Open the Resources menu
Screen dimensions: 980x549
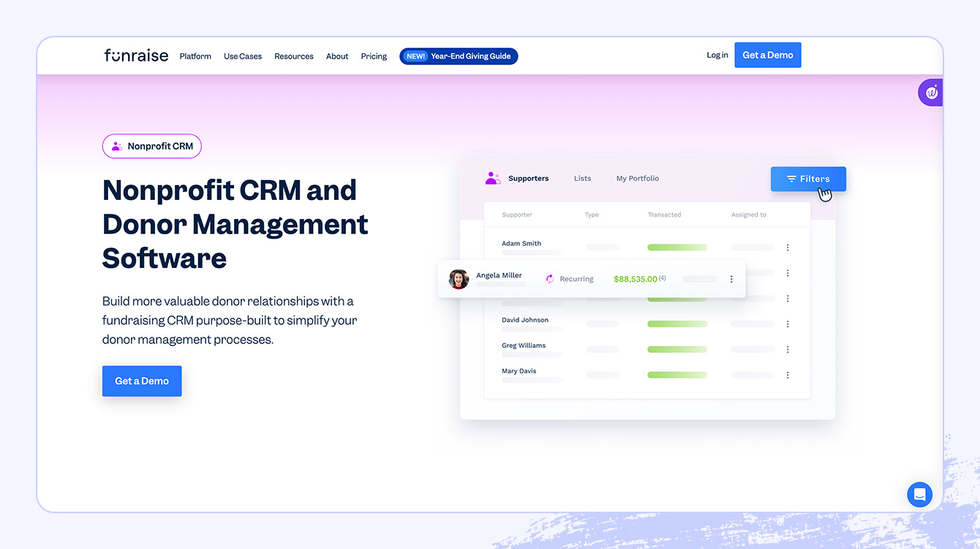(x=294, y=56)
